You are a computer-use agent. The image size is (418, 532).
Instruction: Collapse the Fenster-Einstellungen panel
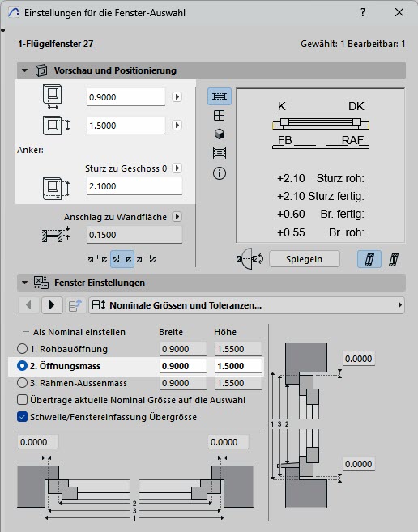pyautogui.click(x=24, y=283)
